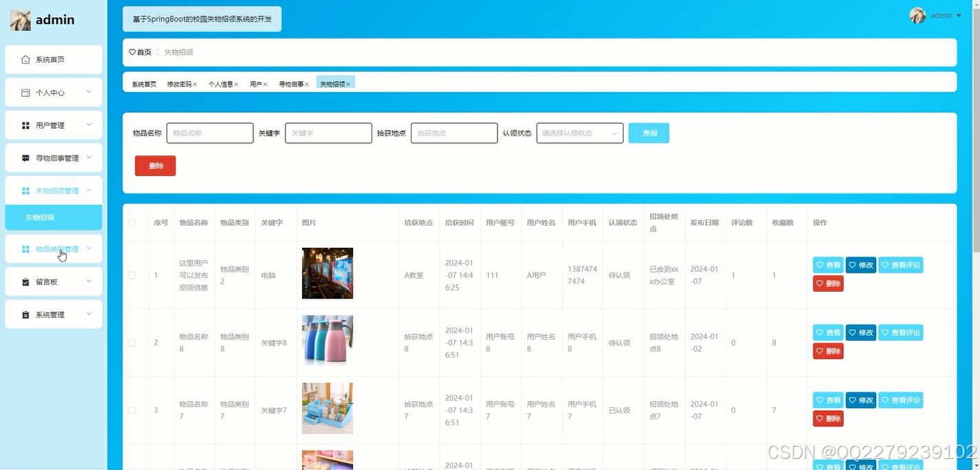
Task: Check the checkbox for table row 1
Action: pos(132,273)
